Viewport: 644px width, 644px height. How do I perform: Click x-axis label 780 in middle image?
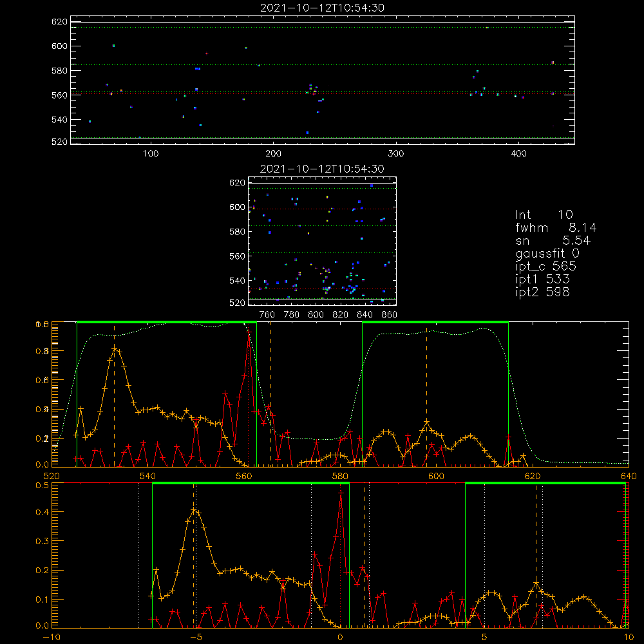(292, 315)
